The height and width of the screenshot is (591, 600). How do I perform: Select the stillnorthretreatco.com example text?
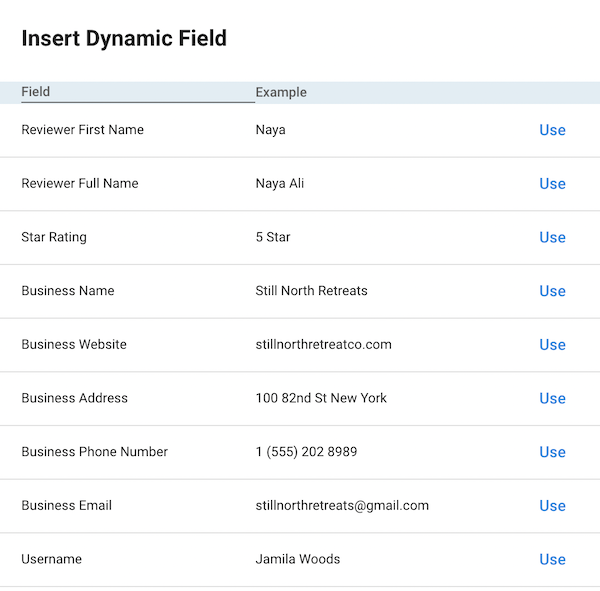(324, 344)
